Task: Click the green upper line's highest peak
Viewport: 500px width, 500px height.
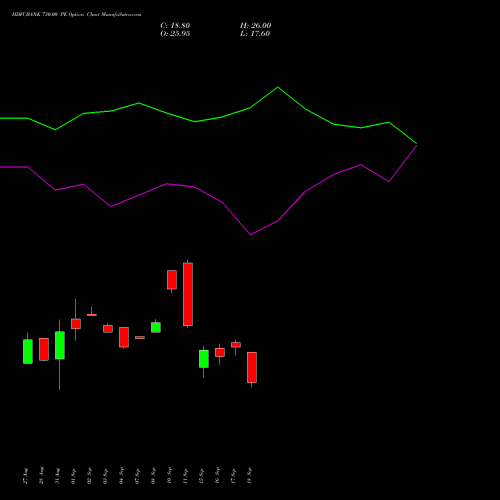Action: coord(278,87)
